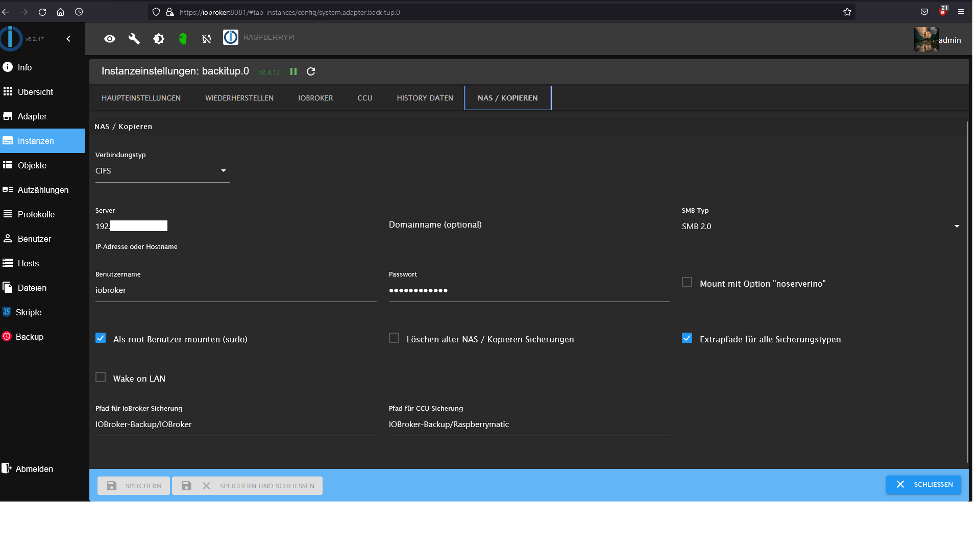
Task: Switch to IOBROKER tab
Action: (x=315, y=98)
